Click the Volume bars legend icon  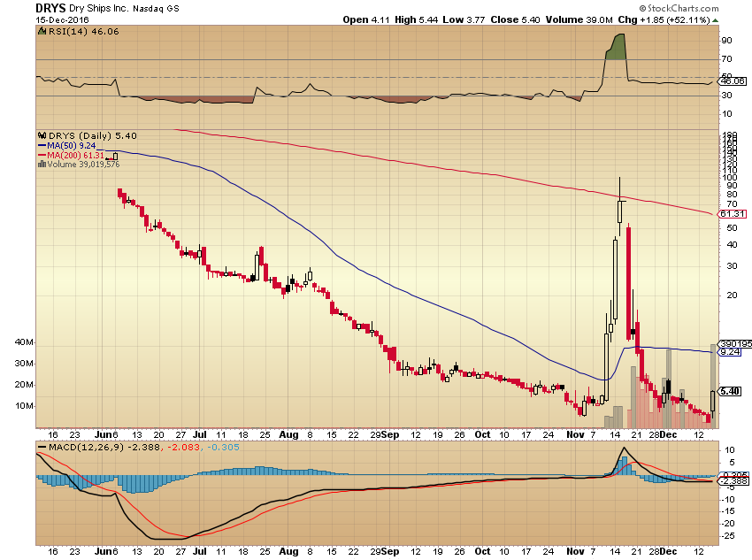42,165
